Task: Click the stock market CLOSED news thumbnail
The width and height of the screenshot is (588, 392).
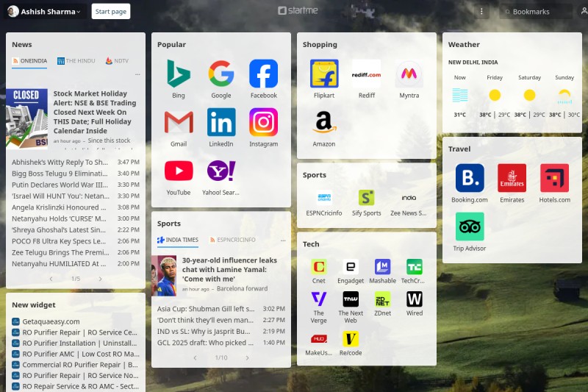Action: (26, 118)
